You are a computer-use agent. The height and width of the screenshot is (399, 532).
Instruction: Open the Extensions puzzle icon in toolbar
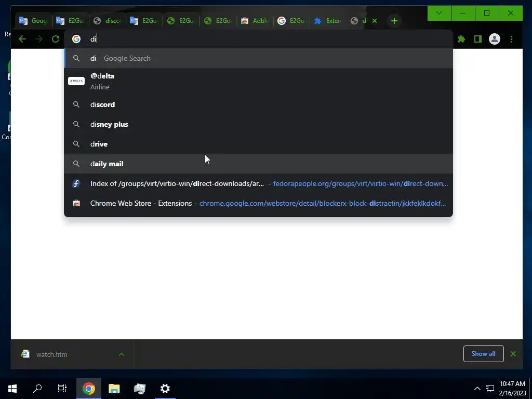(461, 39)
